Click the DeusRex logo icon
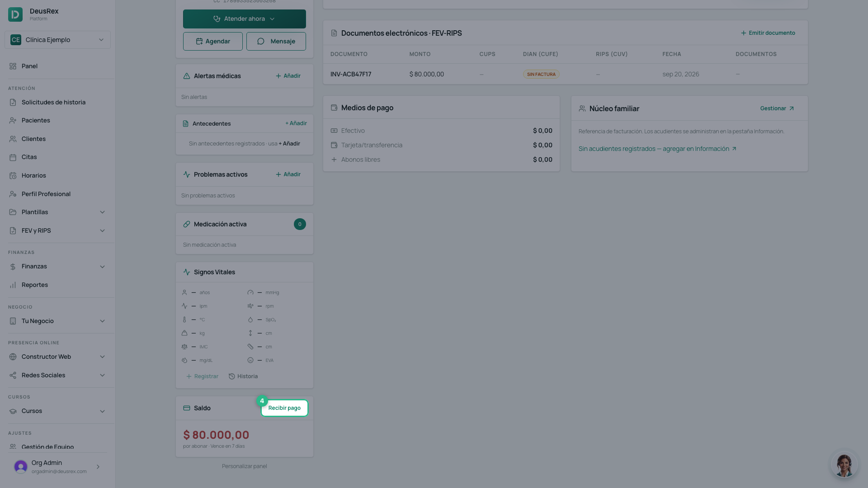 click(x=15, y=14)
